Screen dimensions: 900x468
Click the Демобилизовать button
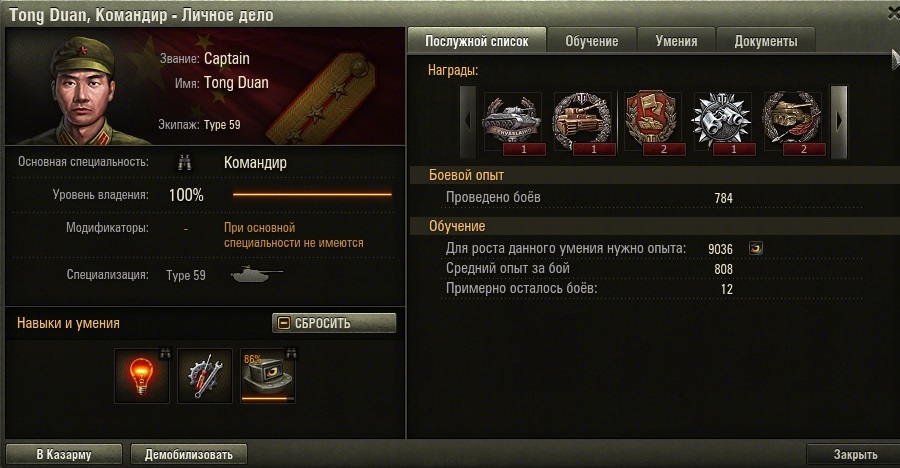click(x=189, y=454)
